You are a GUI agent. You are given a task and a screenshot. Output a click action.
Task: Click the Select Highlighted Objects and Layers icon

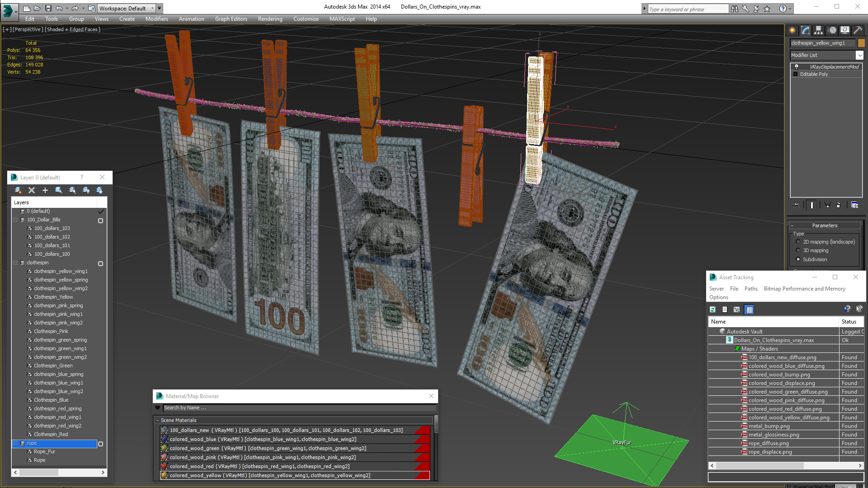[72, 190]
